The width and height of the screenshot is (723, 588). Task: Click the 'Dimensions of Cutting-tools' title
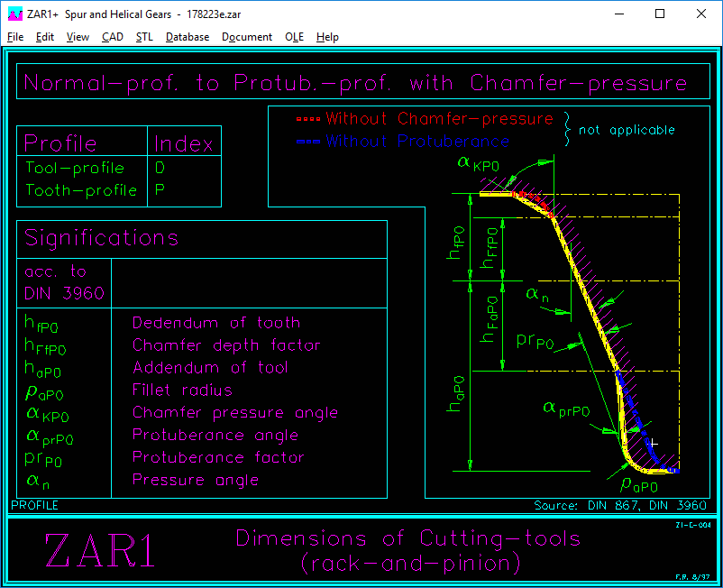tap(408, 538)
